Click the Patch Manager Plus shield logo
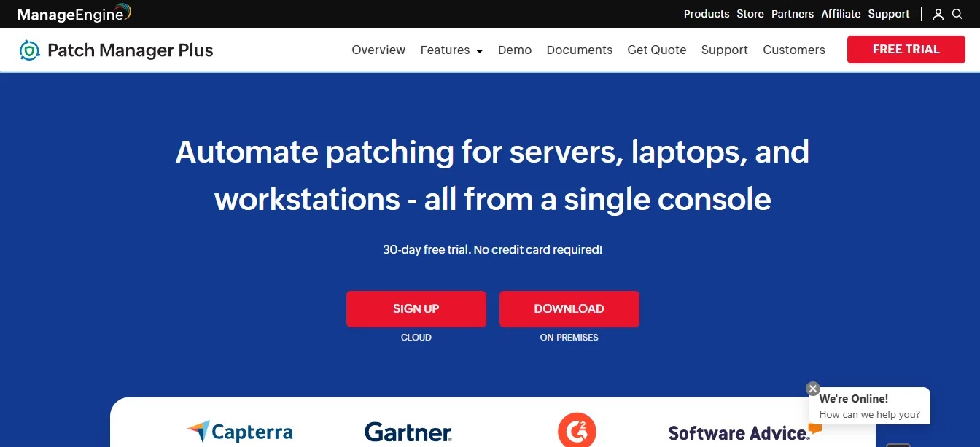 click(29, 50)
